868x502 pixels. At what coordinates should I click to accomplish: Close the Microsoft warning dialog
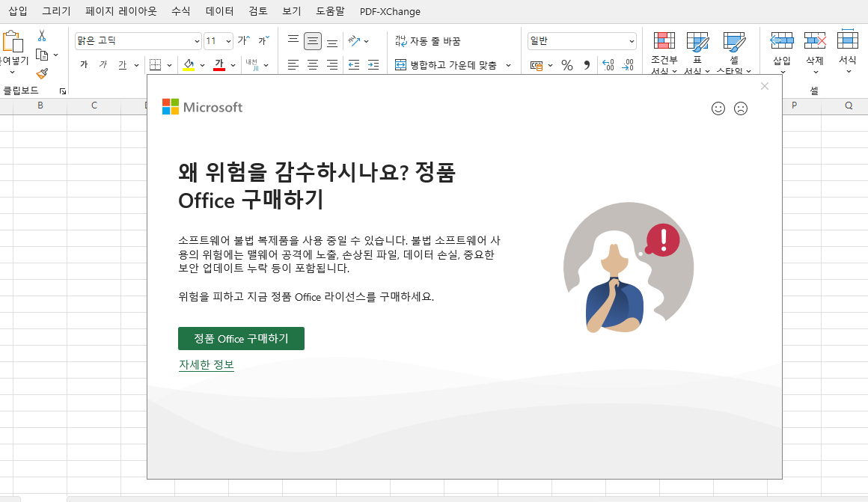tap(765, 86)
